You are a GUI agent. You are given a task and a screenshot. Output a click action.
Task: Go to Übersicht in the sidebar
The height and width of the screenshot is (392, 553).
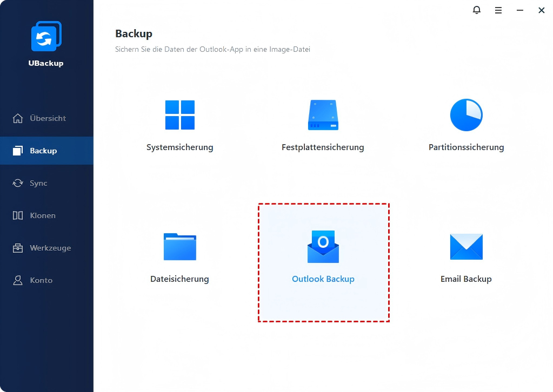[46, 118]
